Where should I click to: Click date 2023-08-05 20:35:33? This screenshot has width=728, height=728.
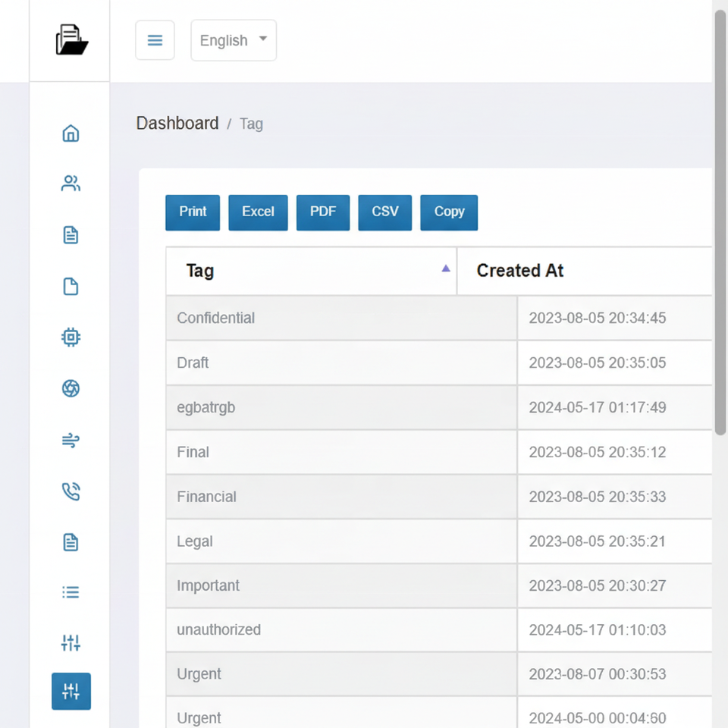pyautogui.click(x=597, y=496)
